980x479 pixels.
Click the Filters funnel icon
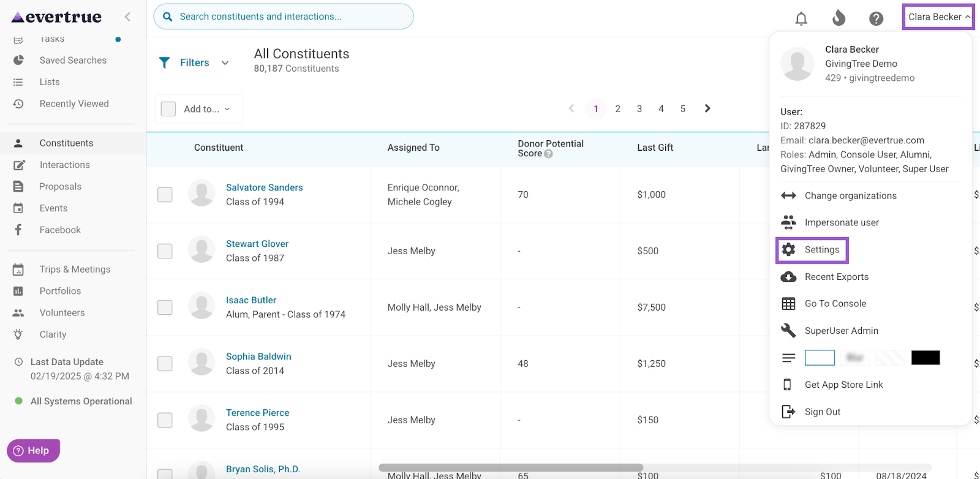tap(164, 62)
